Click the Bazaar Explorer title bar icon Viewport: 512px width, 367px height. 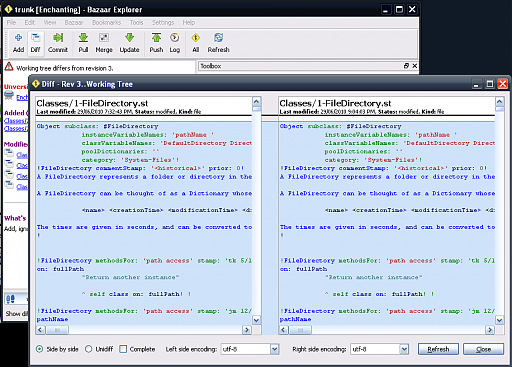tap(8, 9)
